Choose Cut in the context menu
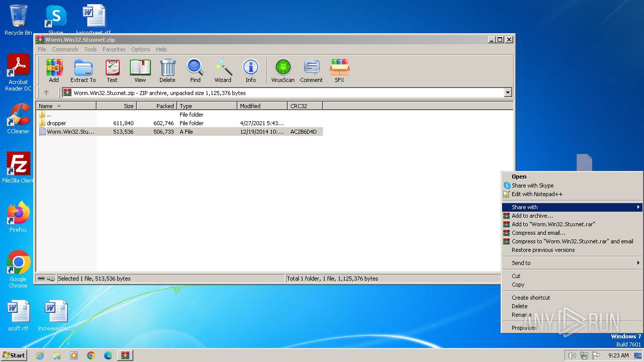This screenshot has height=362, width=644. 572,276
